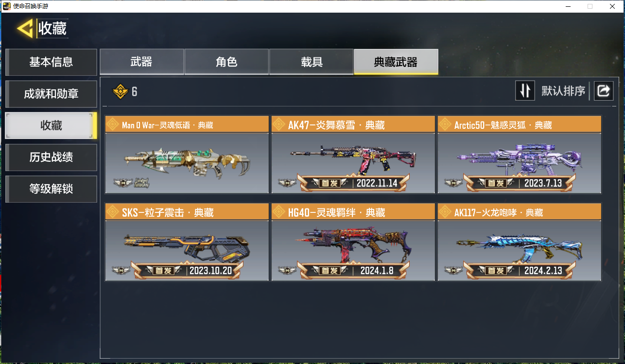Select the 典藏武器 tab
The width and height of the screenshot is (625, 364).
click(x=396, y=62)
